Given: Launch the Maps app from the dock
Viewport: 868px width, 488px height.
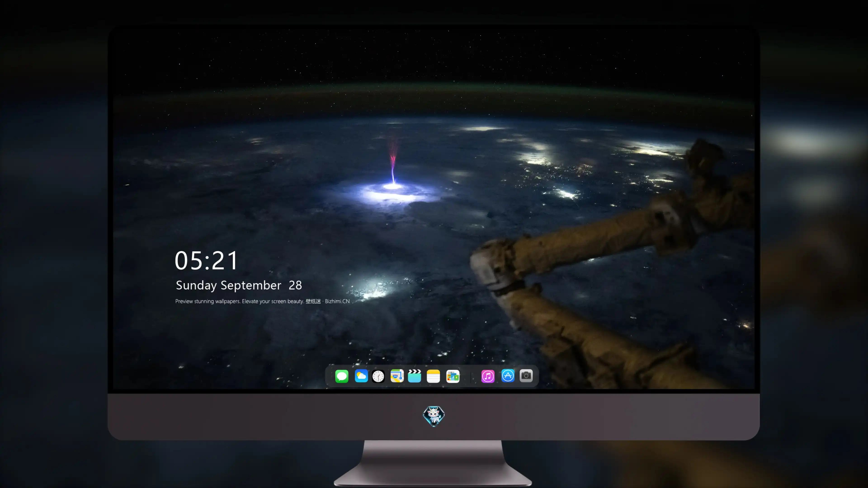Looking at the screenshot, I should (x=397, y=376).
